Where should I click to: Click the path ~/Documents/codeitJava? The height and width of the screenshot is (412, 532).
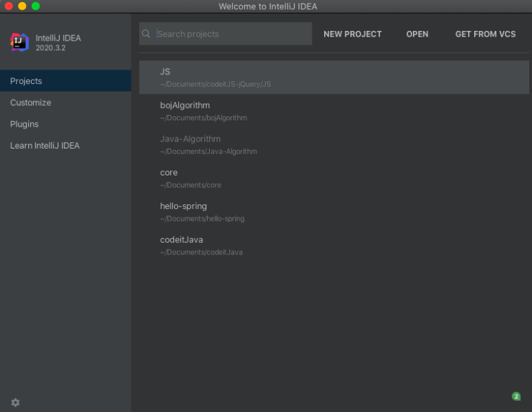click(x=201, y=252)
